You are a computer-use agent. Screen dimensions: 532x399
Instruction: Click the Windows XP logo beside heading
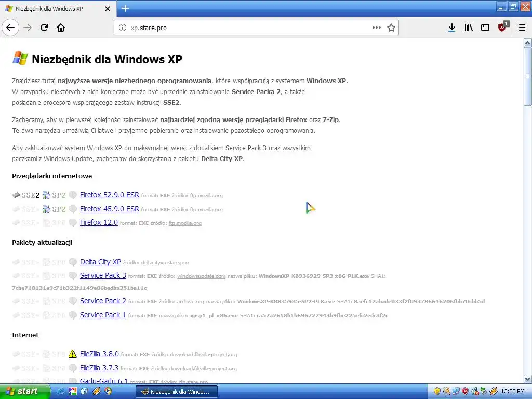point(20,58)
